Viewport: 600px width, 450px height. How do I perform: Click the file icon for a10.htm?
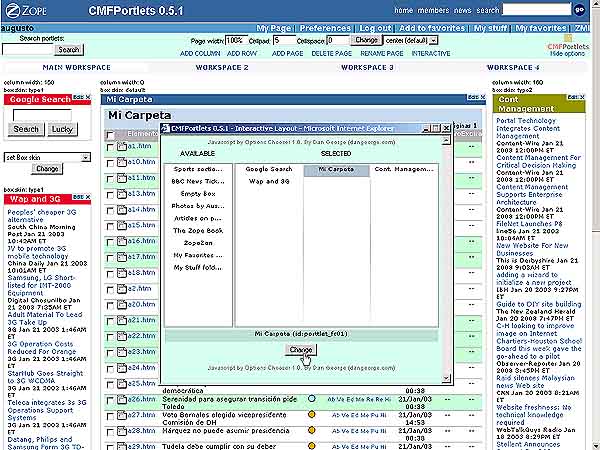122,162
